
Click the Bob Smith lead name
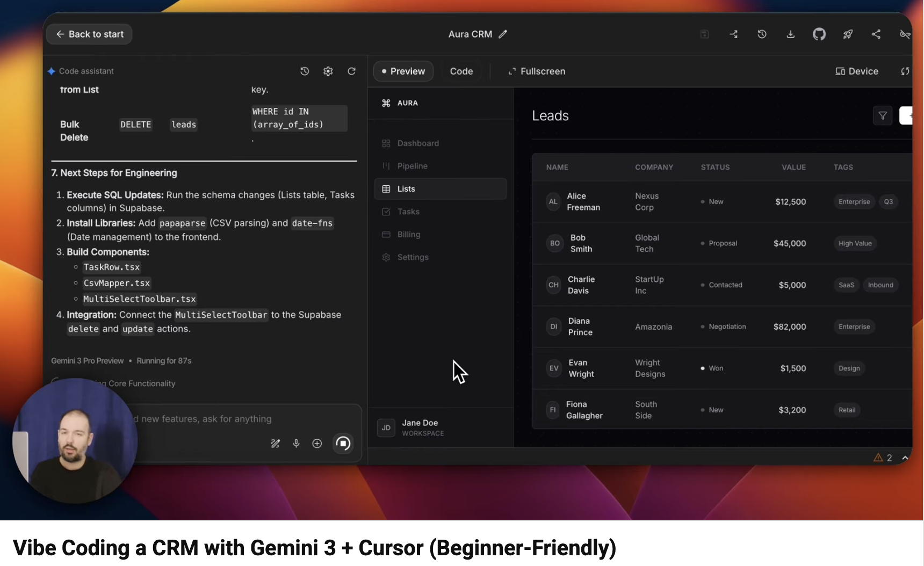pos(581,243)
